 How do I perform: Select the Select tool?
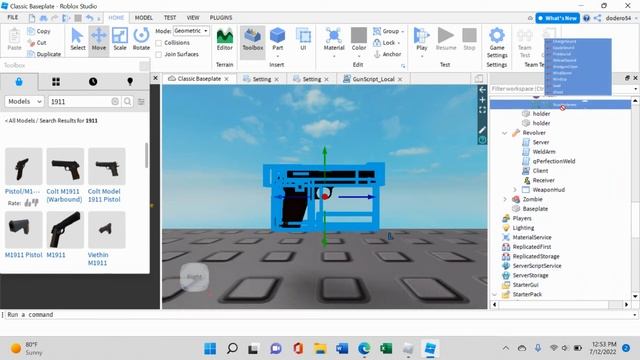point(77,39)
